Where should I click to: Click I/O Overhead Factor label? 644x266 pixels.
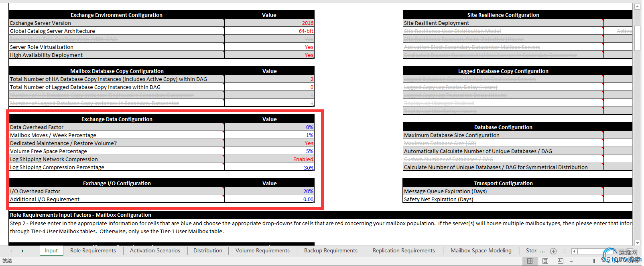[35, 191]
